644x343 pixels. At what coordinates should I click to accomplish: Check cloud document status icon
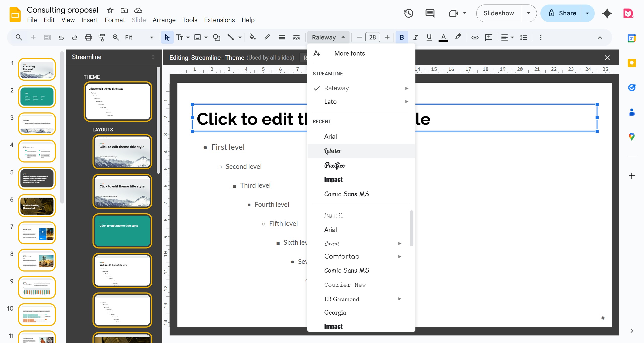coord(138,10)
